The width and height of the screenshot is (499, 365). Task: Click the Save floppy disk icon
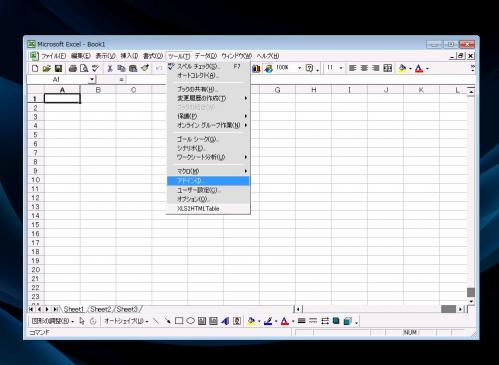[x=58, y=68]
